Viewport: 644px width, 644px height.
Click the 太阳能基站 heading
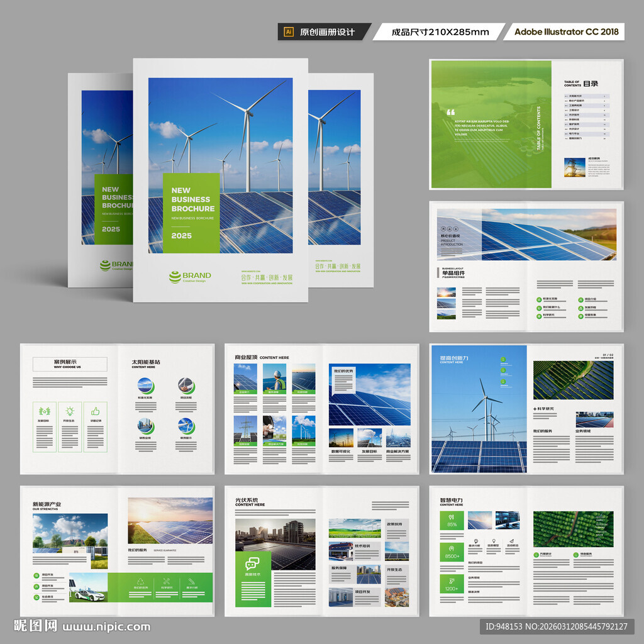click(146, 362)
